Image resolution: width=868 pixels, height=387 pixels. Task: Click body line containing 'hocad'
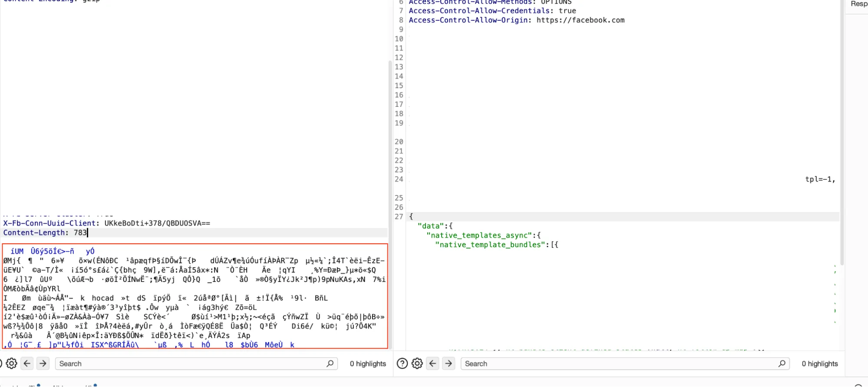[x=165, y=298]
